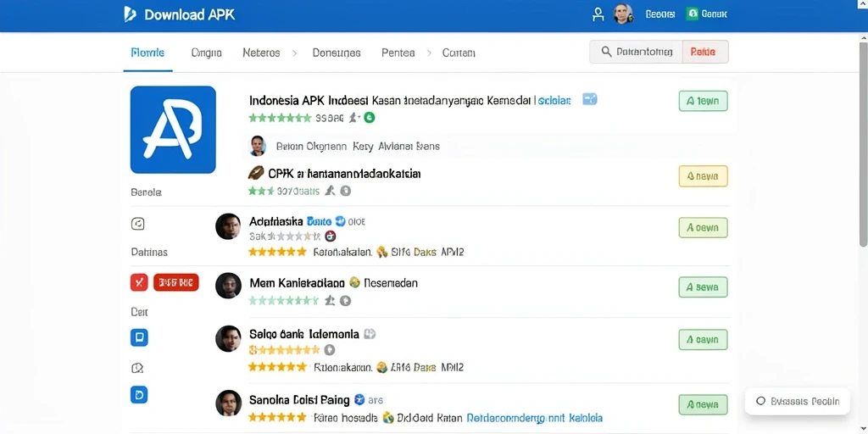This screenshot has width=868, height=434.
Task: Click the Benele sidebar label
Action: coord(146,192)
